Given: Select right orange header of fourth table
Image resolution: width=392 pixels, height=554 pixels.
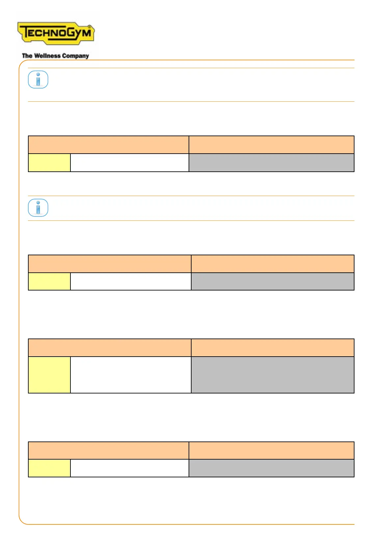Looking at the screenshot, I should pos(271,450).
